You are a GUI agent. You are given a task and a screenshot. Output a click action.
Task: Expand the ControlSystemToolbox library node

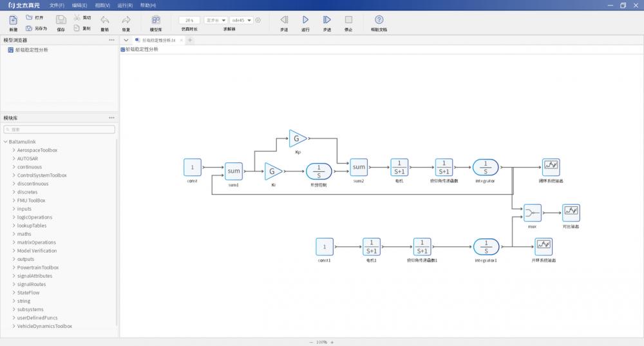point(14,175)
